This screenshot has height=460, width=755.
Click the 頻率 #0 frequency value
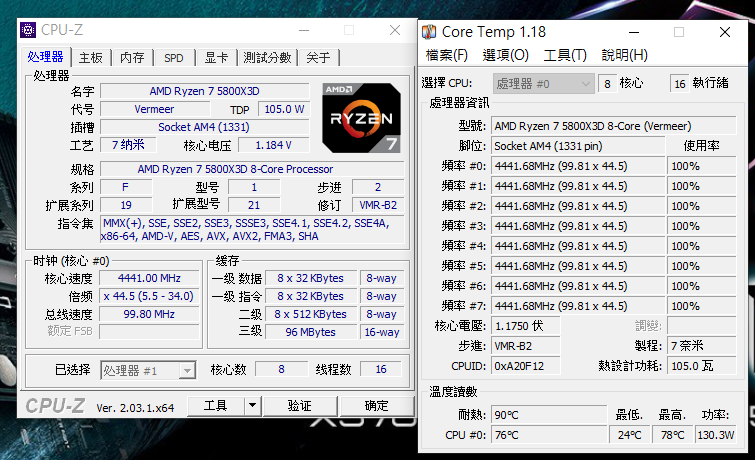(x=578, y=166)
